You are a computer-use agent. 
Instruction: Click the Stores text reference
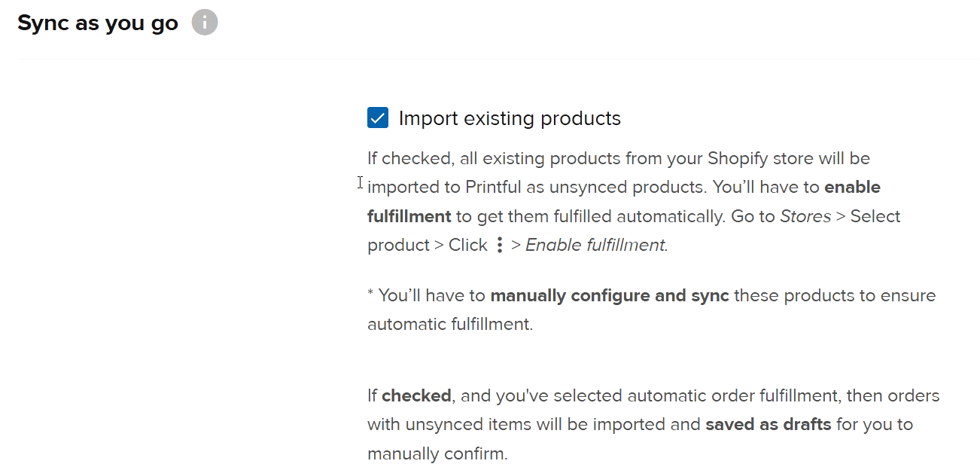806,216
